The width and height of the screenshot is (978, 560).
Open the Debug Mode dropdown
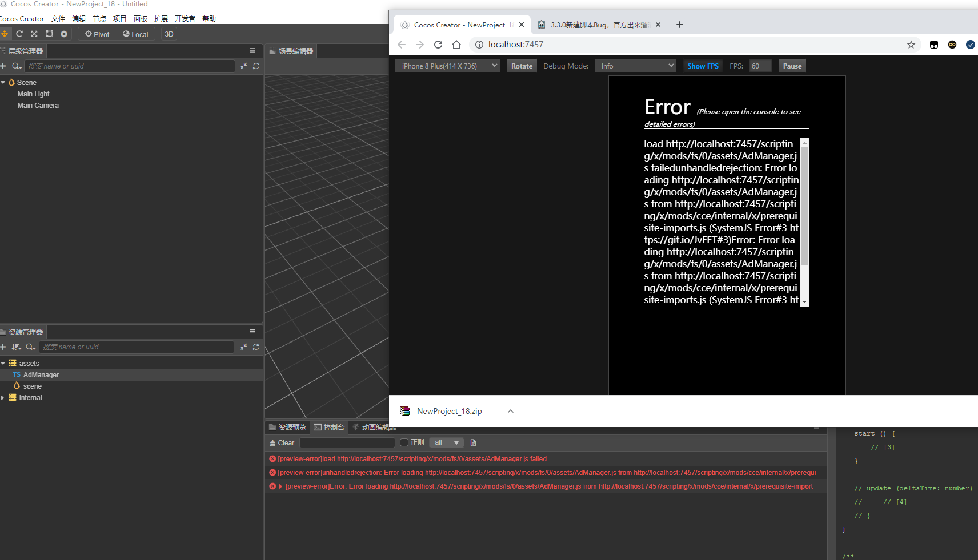[635, 66]
